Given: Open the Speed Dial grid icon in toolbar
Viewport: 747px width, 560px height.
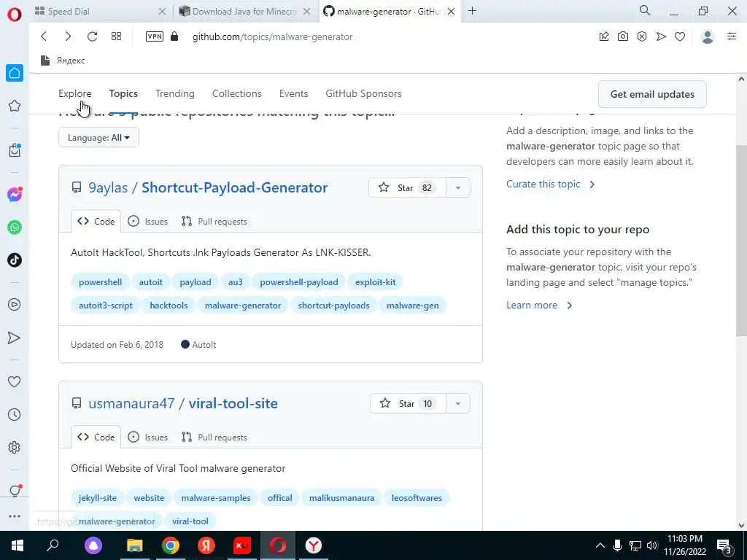Looking at the screenshot, I should [x=116, y=36].
